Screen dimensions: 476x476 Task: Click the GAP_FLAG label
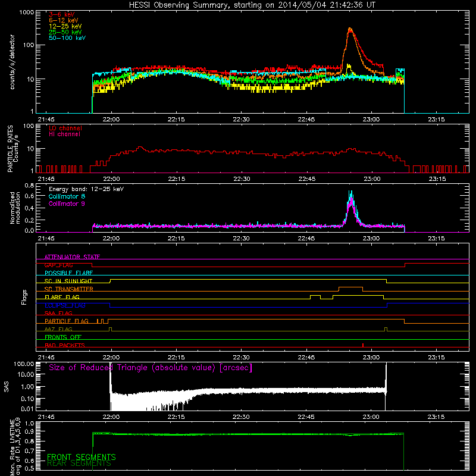click(58, 265)
